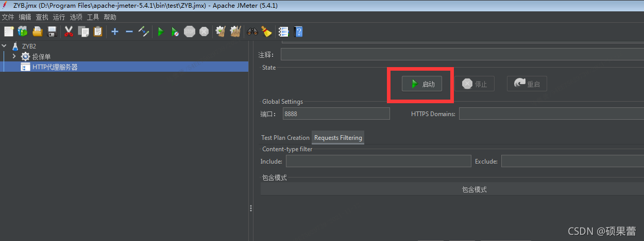644x241 pixels.
Task: Expand the 投保单 tree node
Action: pyautogui.click(x=14, y=56)
